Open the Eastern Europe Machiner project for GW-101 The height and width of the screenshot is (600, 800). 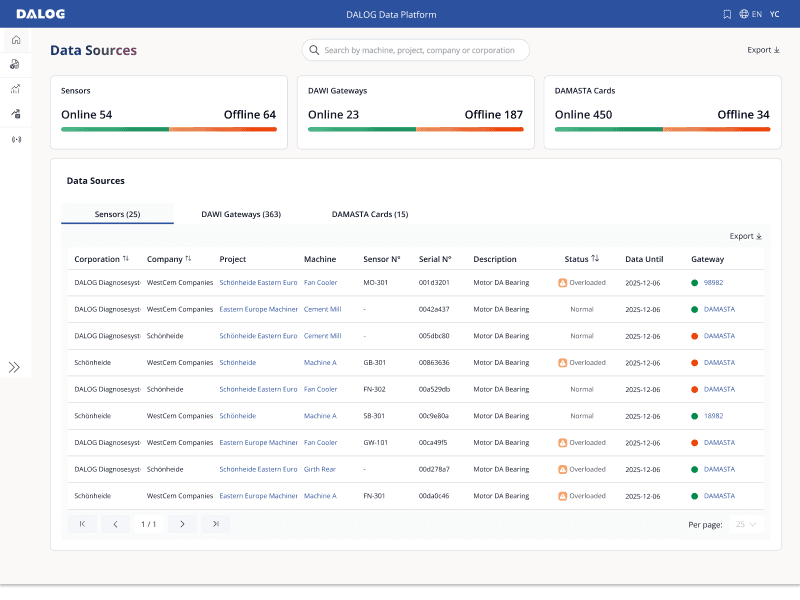tap(258, 443)
